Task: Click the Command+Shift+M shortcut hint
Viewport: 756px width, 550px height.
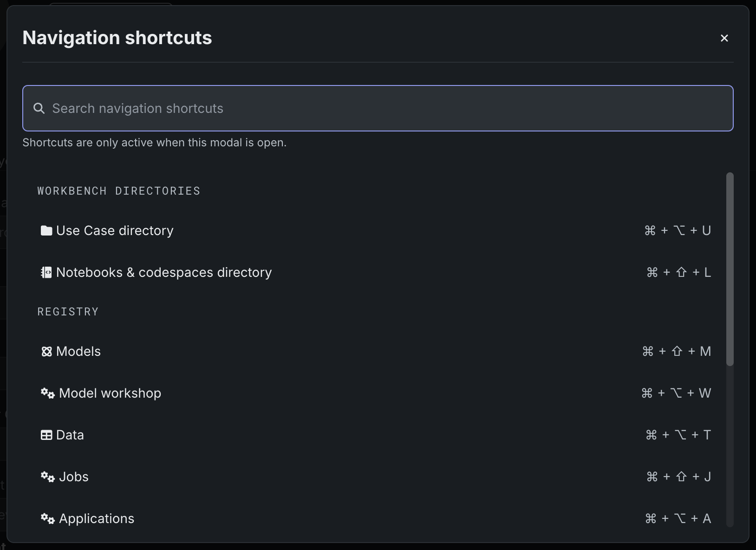Action: click(676, 352)
